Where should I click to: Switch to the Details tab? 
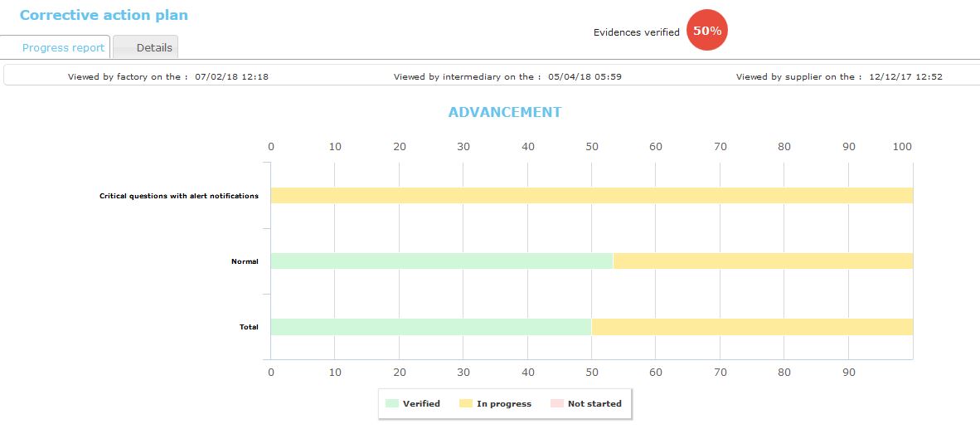point(146,47)
